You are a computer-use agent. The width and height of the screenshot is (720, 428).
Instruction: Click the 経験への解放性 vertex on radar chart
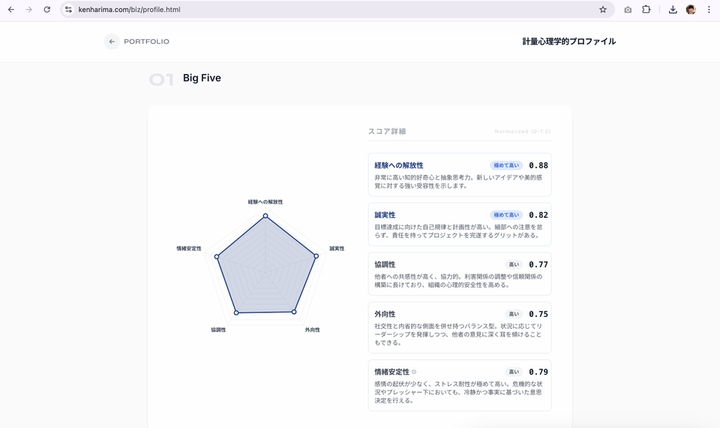click(265, 216)
